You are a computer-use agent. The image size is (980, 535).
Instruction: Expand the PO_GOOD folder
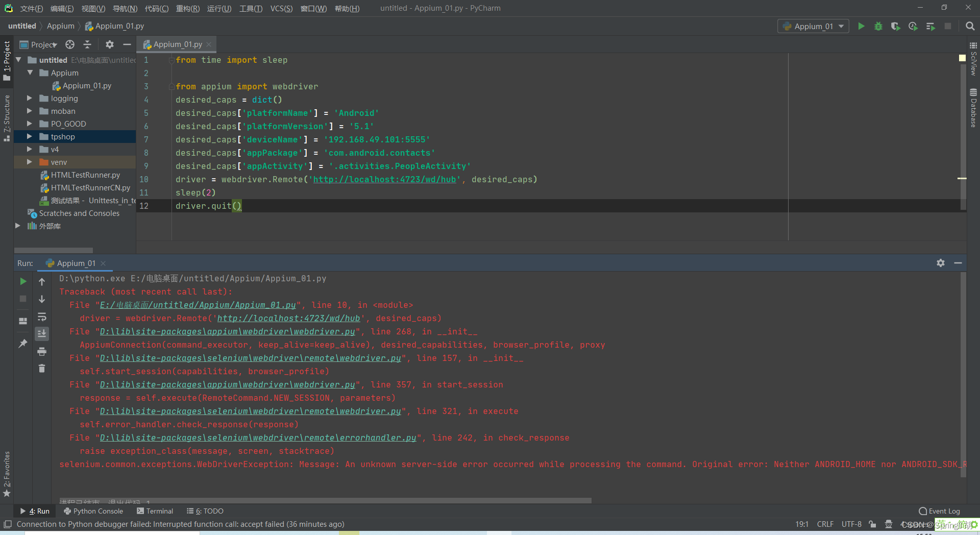pos(30,124)
